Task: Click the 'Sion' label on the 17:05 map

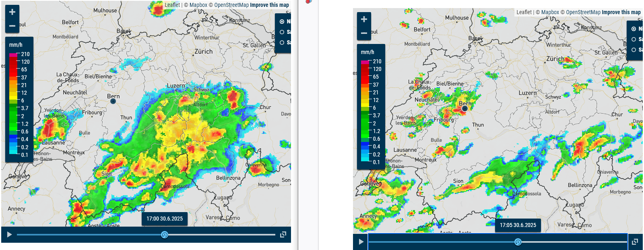Action: click(458, 181)
